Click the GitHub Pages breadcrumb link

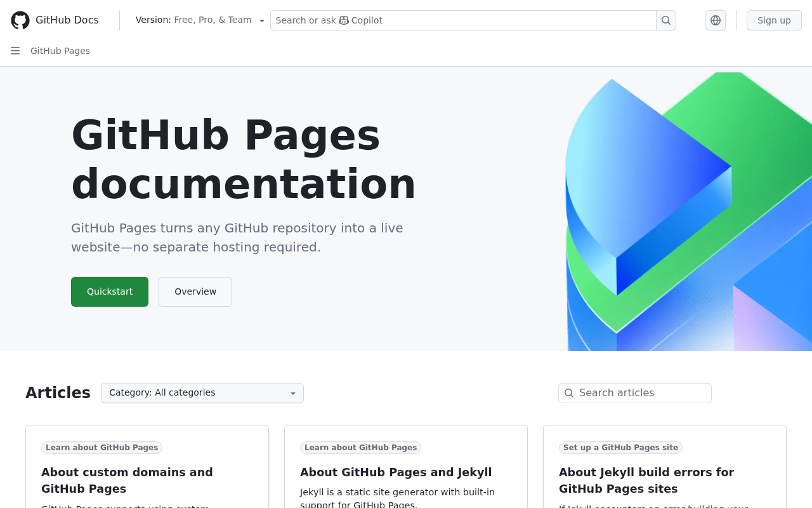point(60,51)
